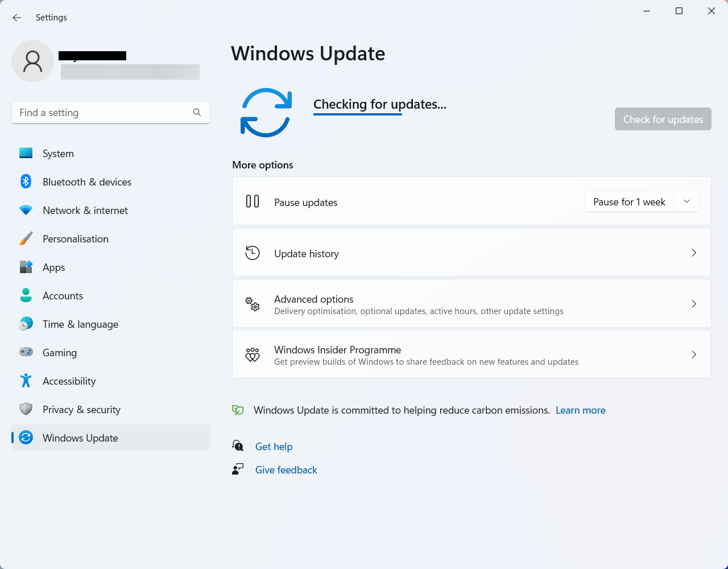Click Pause for 1 week button
Viewport: 728px width, 569px height.
[629, 201]
